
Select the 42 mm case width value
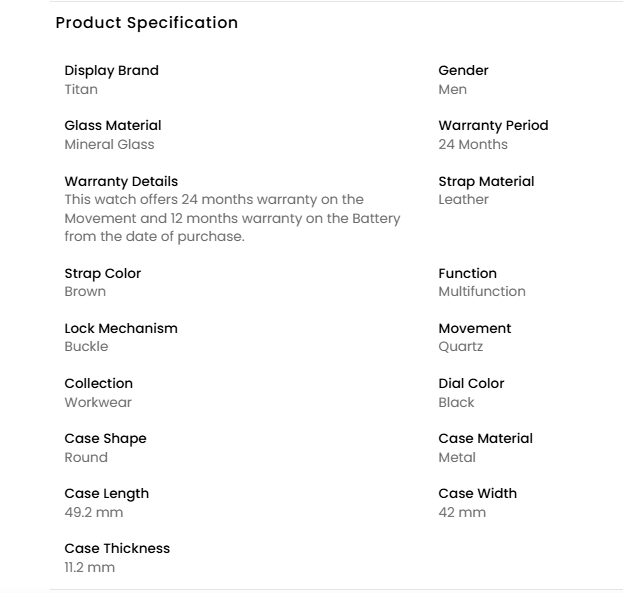[462, 512]
